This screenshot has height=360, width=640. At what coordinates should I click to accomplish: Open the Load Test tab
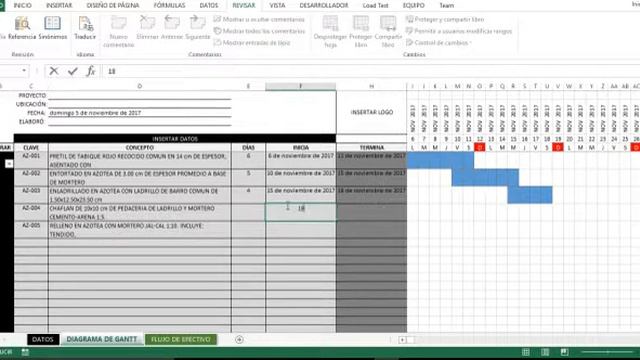click(x=375, y=5)
